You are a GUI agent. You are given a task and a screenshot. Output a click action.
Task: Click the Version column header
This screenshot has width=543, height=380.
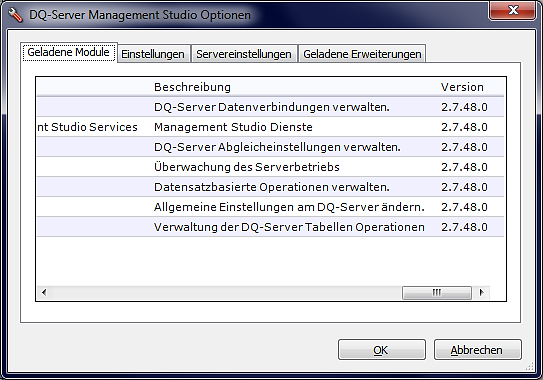click(x=462, y=87)
